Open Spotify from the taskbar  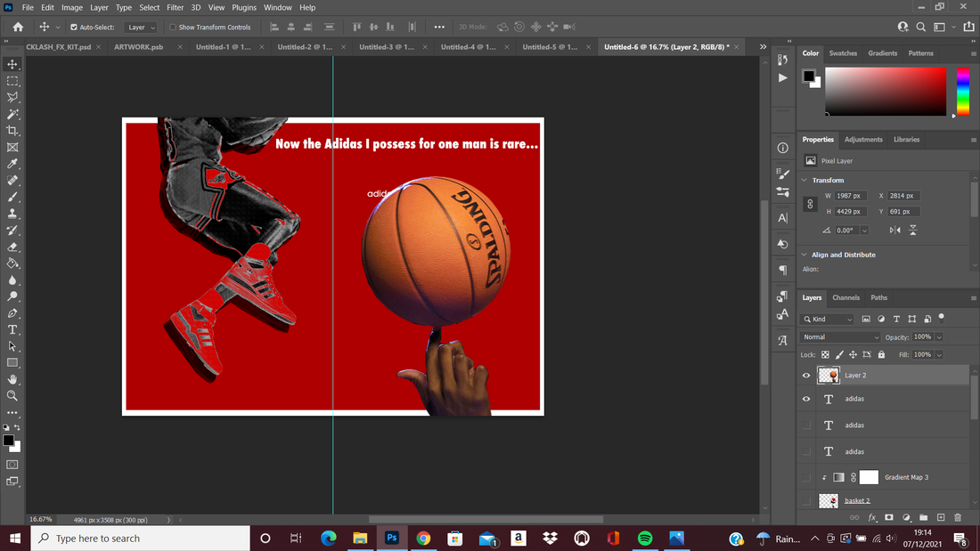645,538
